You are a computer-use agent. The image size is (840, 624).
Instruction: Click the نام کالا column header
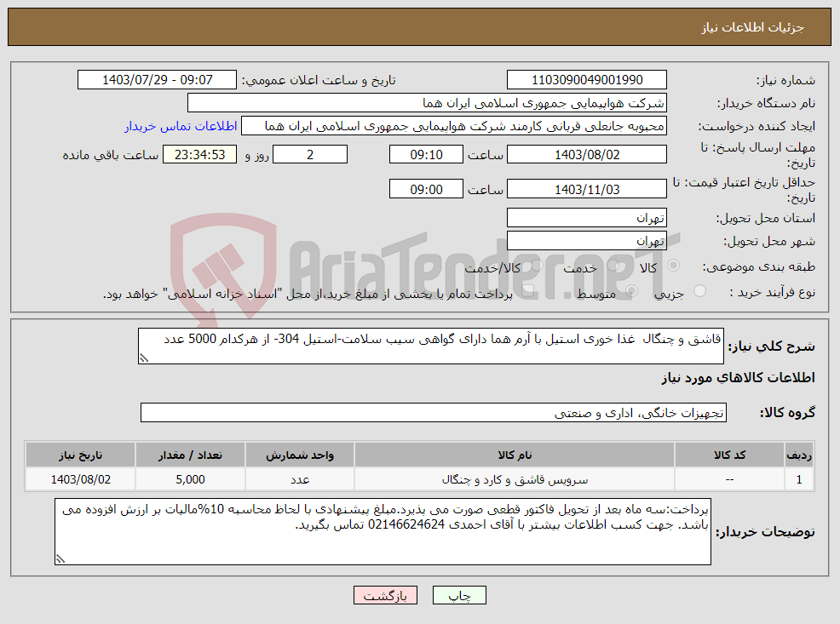[515, 455]
